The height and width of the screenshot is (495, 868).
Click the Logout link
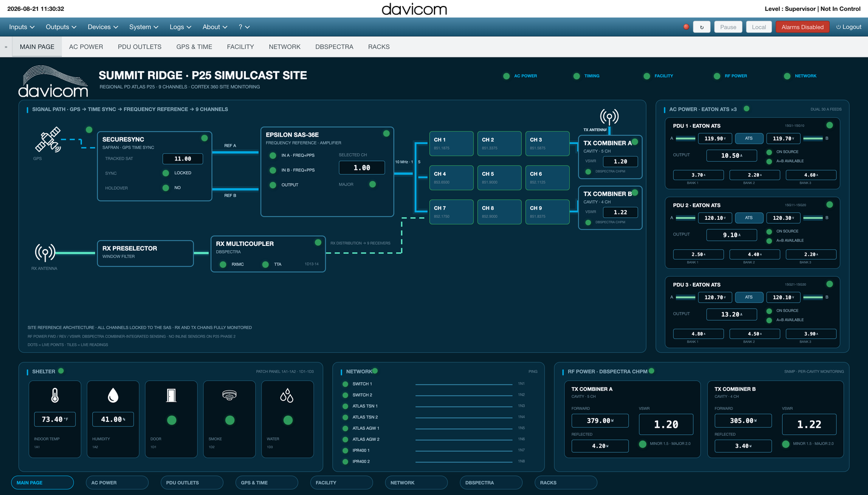click(x=848, y=27)
